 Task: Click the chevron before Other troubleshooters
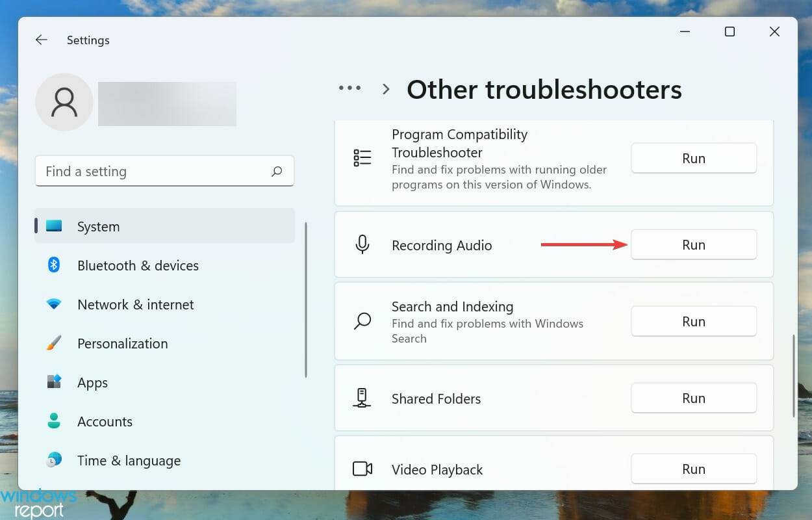(386, 89)
